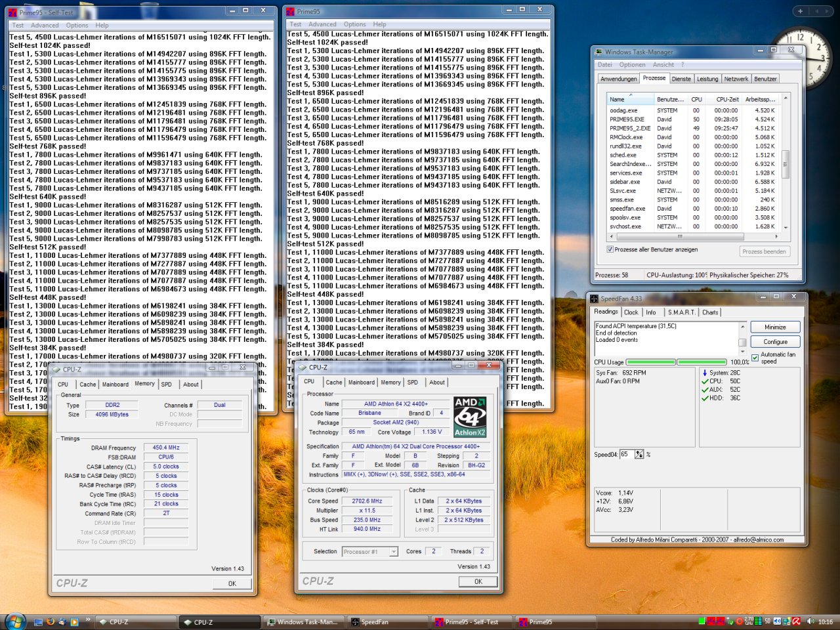
Task: Click sidebar gadget add plus button
Action: coord(800,11)
